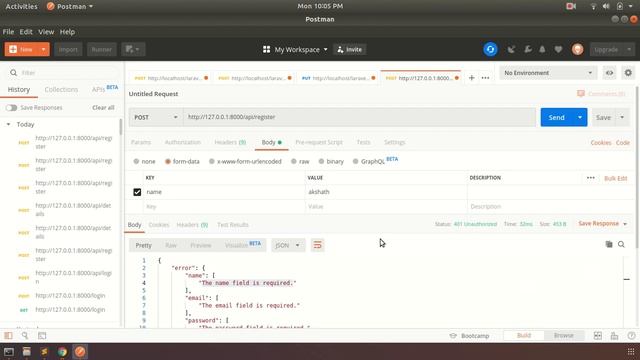640x360 pixels.
Task: Open the Bulk Edit link
Action: click(x=616, y=178)
